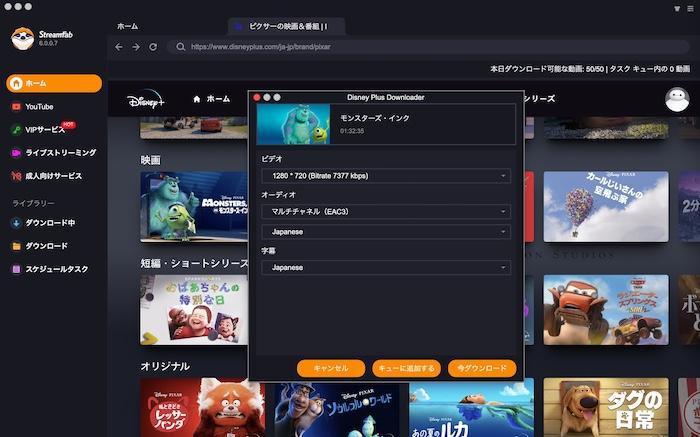
Task: Open the Monsters, Inc. movie tile
Action: point(194,207)
